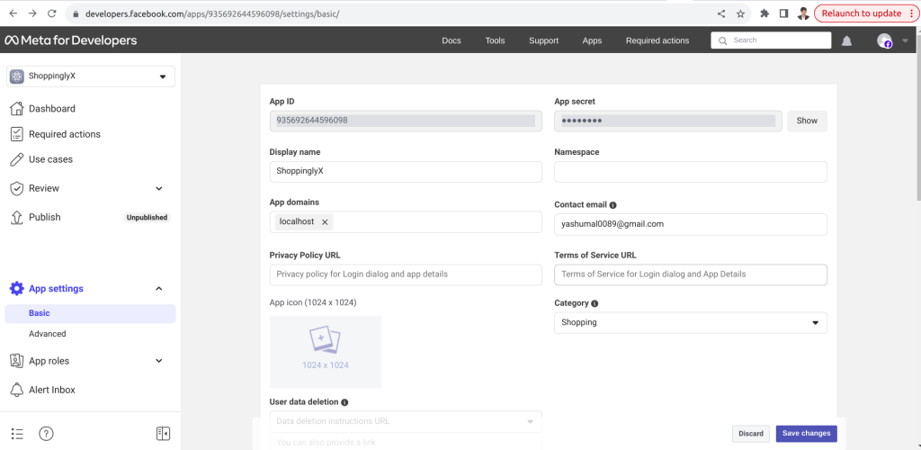Click the Publish upload icon
Image resolution: width=921 pixels, height=450 pixels.
(17, 217)
